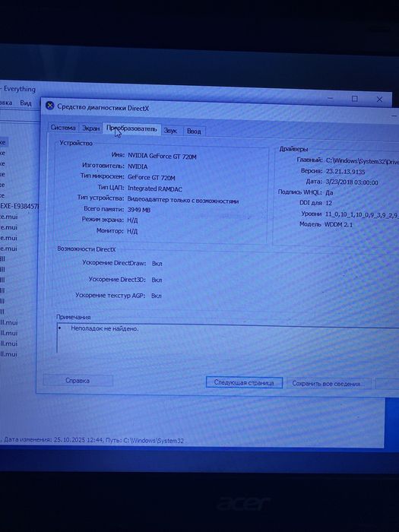
Task: Click driver version 23.21.13.9135
Action: click(x=345, y=172)
